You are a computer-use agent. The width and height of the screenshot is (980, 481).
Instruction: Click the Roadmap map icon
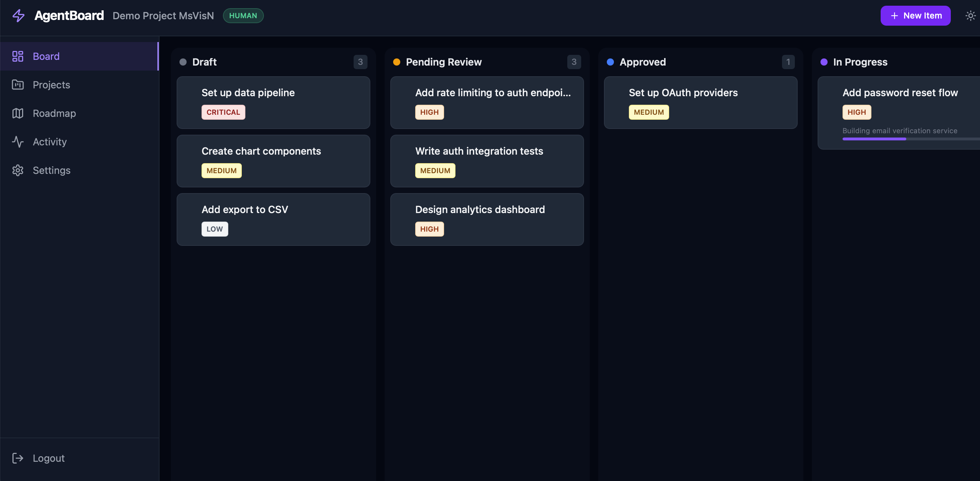click(17, 113)
